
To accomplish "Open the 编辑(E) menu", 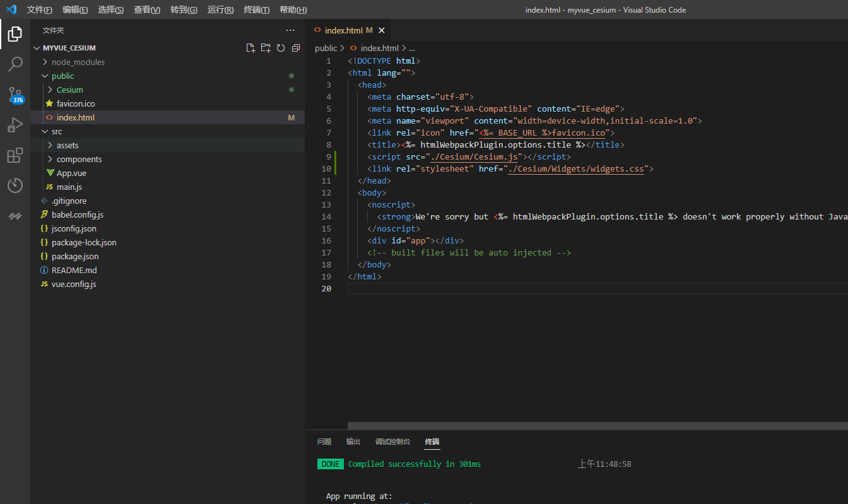I will (x=75, y=9).
